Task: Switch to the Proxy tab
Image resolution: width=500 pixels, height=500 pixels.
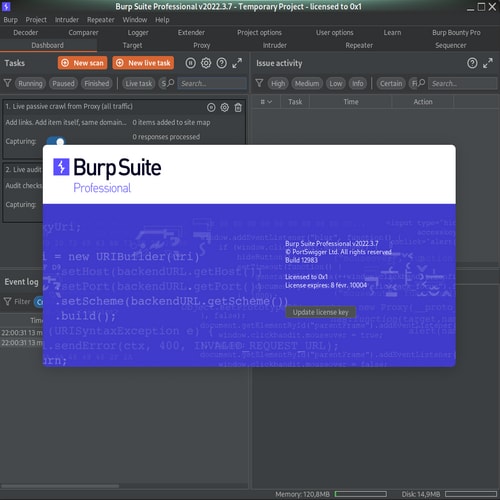Action: click(x=202, y=45)
